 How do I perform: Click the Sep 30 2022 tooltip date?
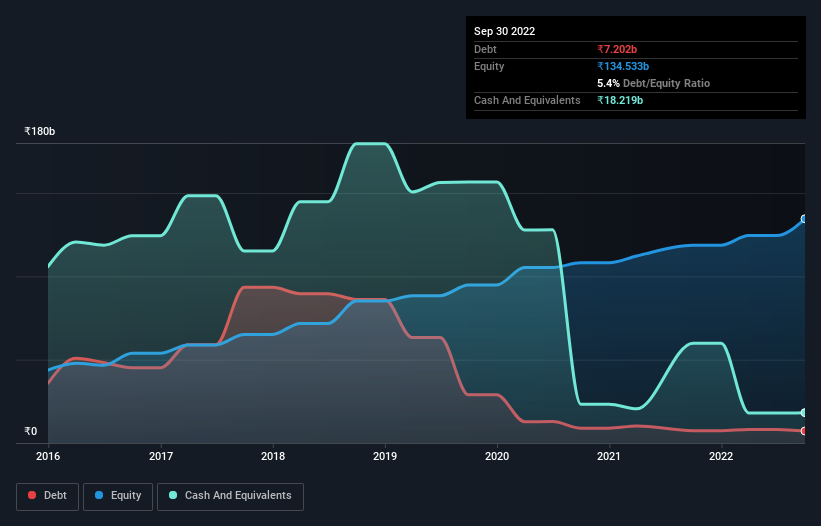point(504,31)
